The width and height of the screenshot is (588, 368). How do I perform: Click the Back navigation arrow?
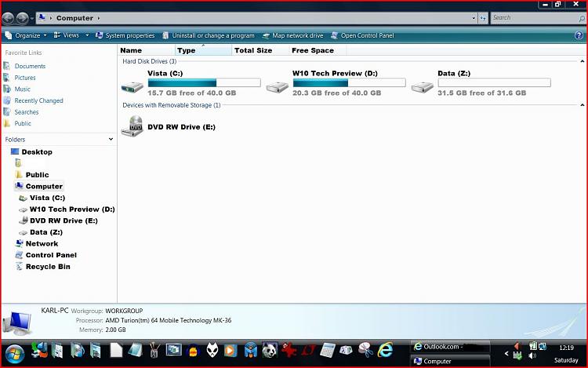pos(8,18)
